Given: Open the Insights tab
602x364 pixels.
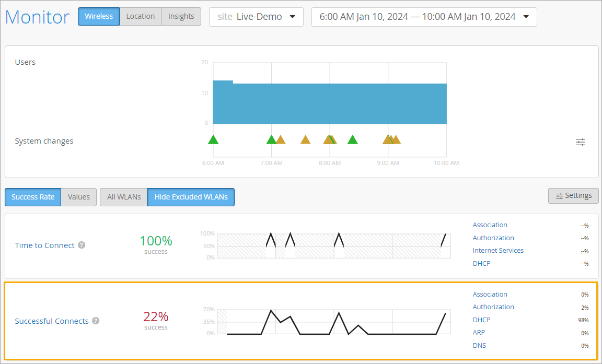Looking at the screenshot, I should point(181,16).
